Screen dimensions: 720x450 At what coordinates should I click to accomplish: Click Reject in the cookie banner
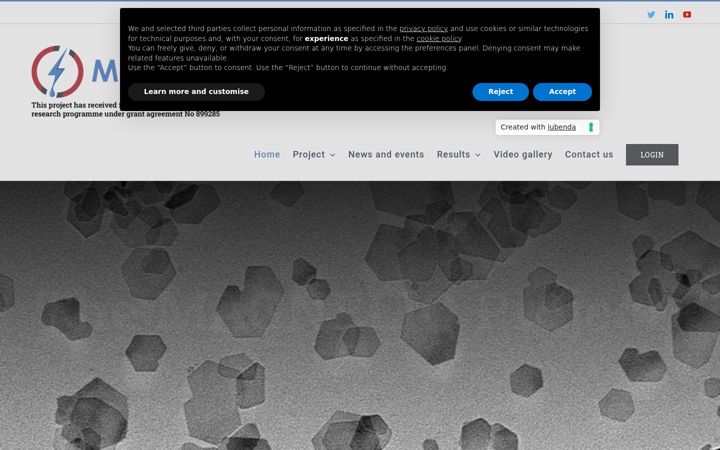pos(500,91)
